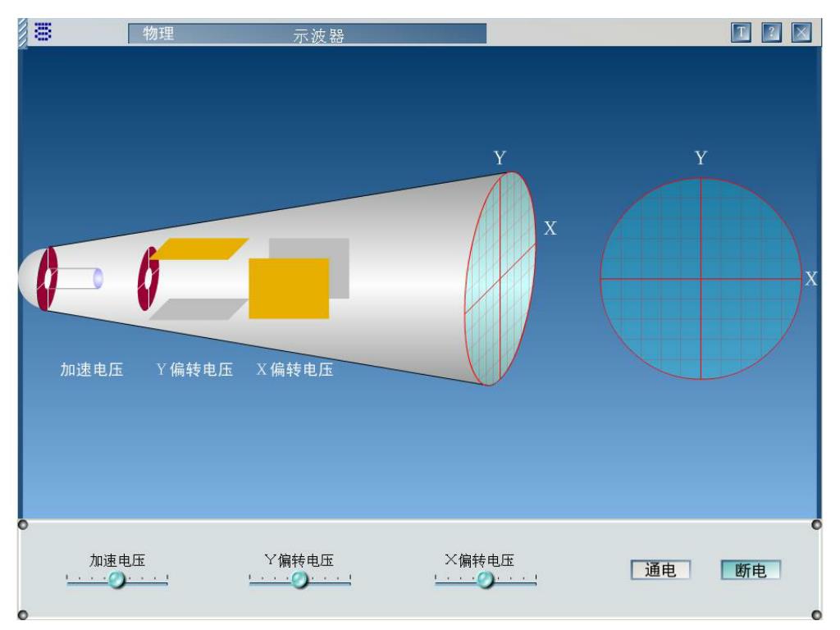Click the 通电 power-on button
This screenshot has width=840, height=630.
[660, 570]
